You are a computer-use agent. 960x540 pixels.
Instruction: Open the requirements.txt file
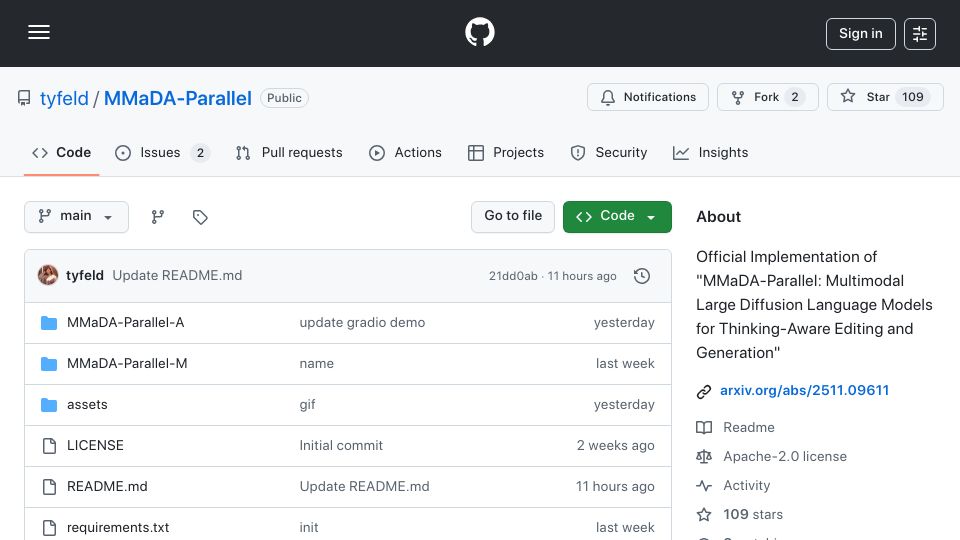pos(118,527)
